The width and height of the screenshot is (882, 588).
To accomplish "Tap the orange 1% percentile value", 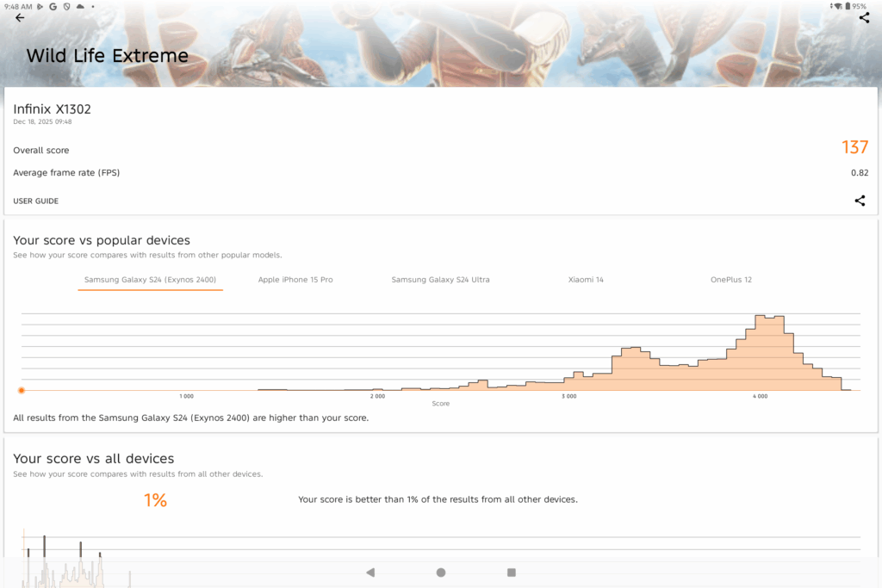I will [x=155, y=500].
